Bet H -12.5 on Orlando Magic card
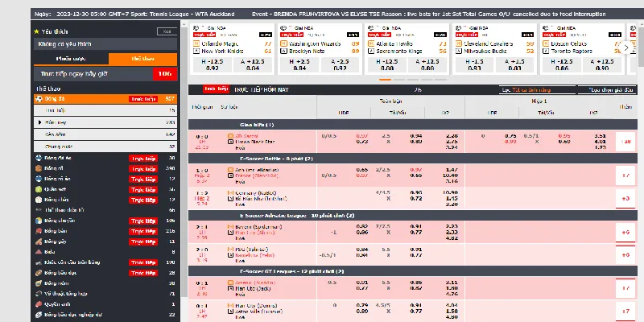This screenshot has height=322, width=644. (212, 65)
